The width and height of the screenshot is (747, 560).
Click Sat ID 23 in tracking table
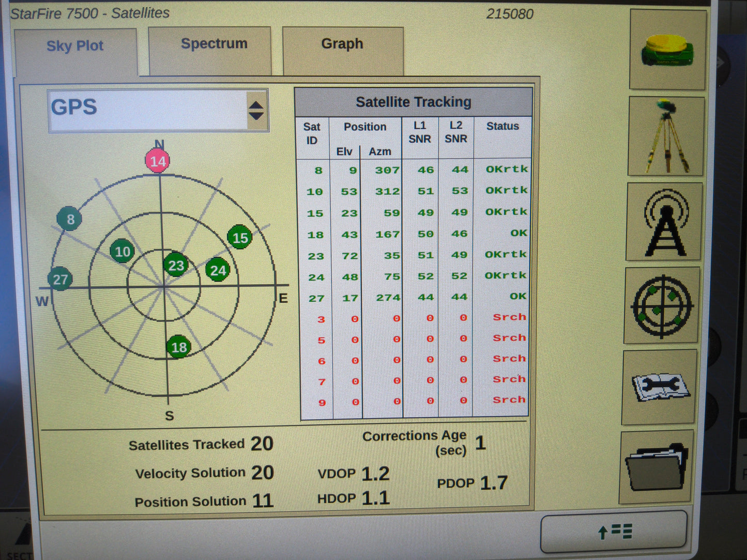coord(316,256)
